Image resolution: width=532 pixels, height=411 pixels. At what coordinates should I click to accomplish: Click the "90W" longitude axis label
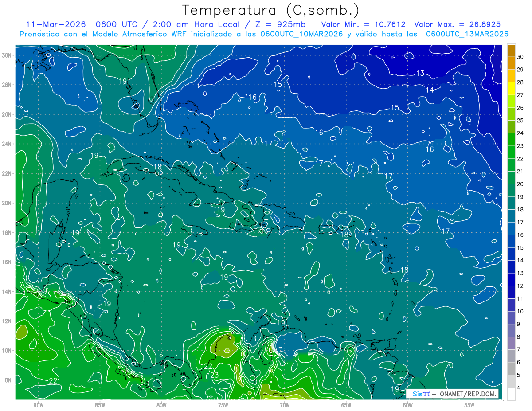point(38,405)
